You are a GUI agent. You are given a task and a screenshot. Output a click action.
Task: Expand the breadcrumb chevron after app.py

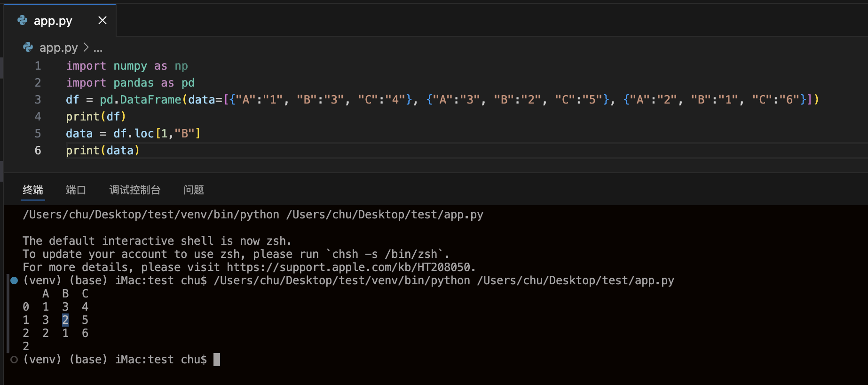(x=86, y=47)
